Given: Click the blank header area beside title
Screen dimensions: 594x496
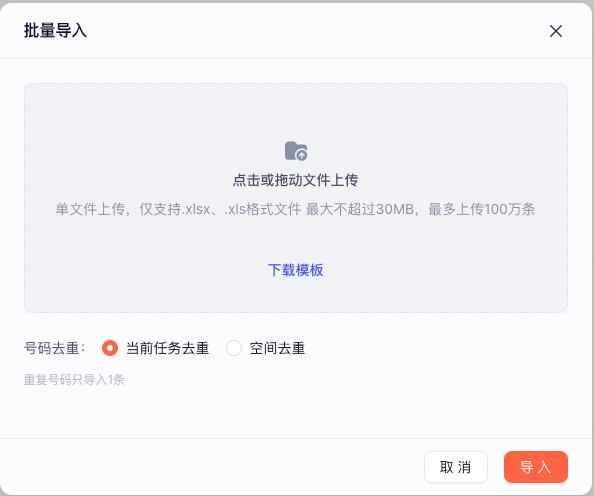Looking at the screenshot, I should [x=314, y=31].
